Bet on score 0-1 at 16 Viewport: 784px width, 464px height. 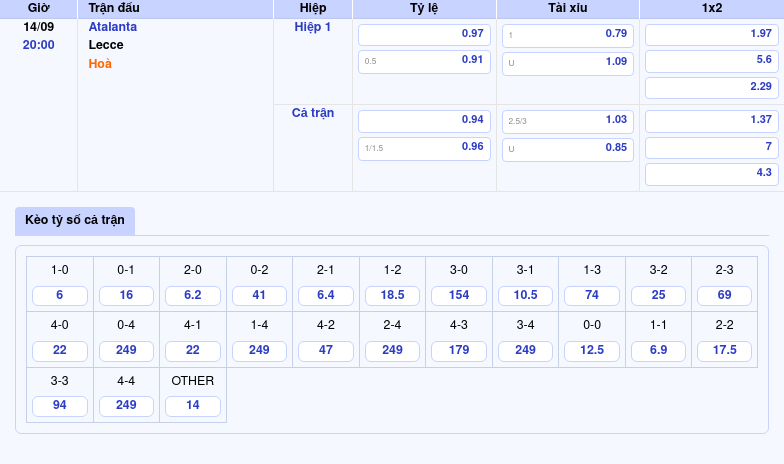point(126,296)
